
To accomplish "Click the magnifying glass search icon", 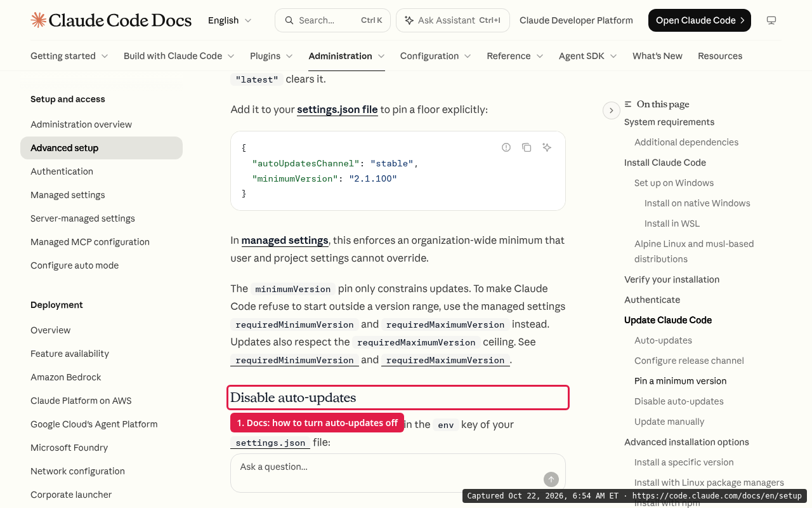I will click(x=289, y=20).
